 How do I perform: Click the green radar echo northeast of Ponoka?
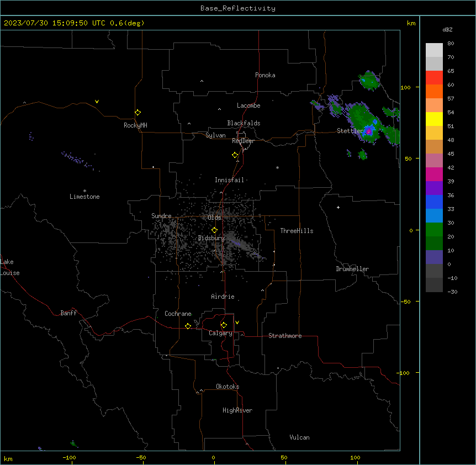[x=369, y=81]
